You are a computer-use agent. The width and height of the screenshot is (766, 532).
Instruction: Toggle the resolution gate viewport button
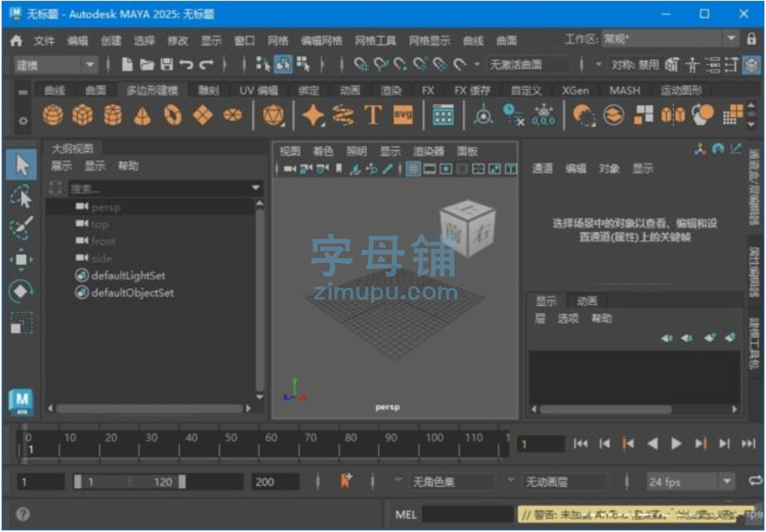[x=445, y=169]
